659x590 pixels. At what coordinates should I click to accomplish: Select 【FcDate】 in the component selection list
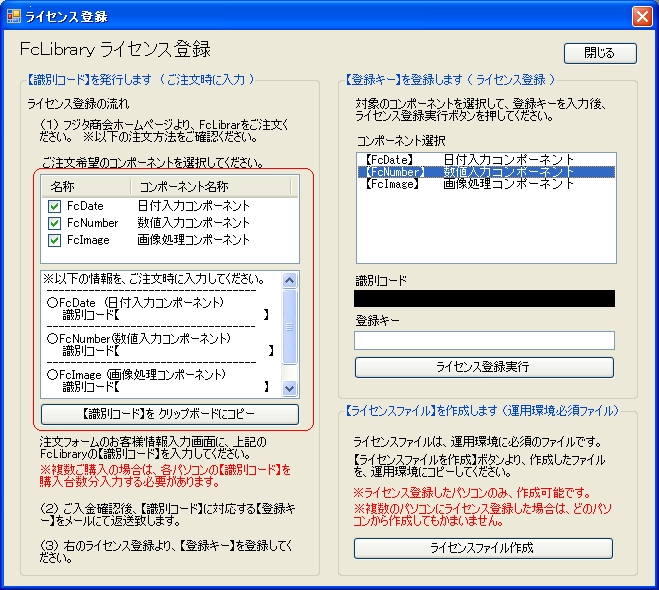click(x=486, y=160)
